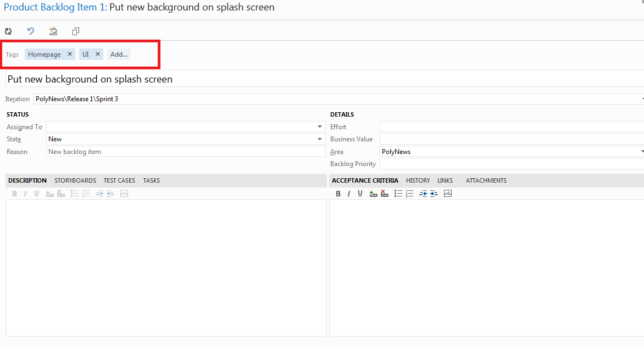Toggle bold in Acceptance Criteria toolbar
Viewport: 644px width, 346px height.
click(338, 194)
